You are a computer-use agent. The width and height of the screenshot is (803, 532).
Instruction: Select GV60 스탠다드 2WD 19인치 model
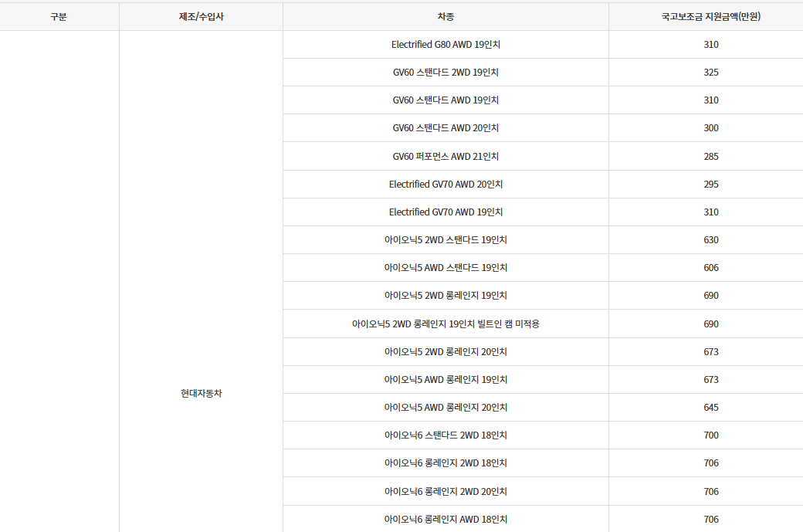click(x=446, y=73)
